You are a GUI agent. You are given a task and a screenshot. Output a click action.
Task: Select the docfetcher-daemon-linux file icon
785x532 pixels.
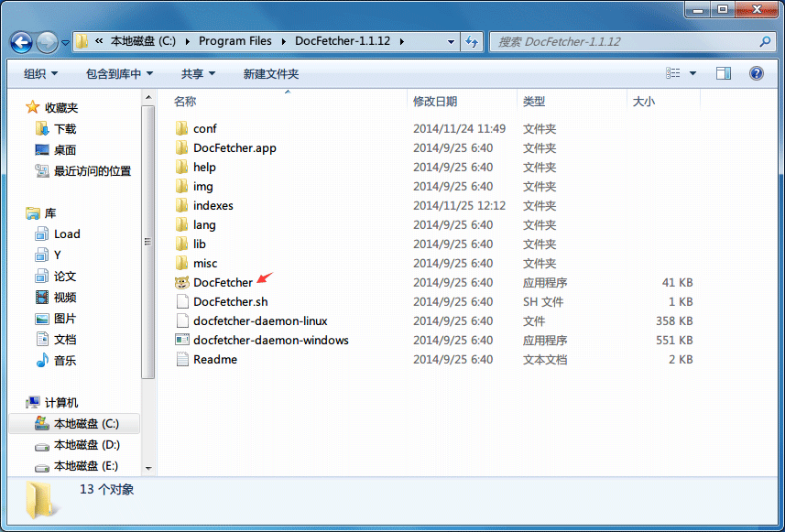(182, 320)
